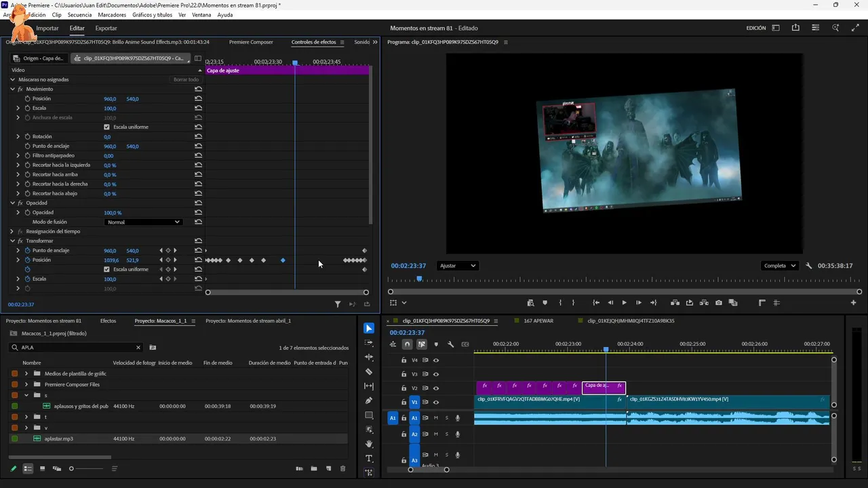
Task: Step back one frame in program monitor
Action: pos(610,303)
